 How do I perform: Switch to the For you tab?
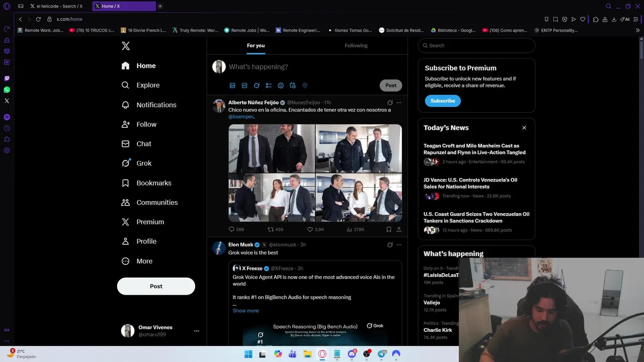click(256, 46)
